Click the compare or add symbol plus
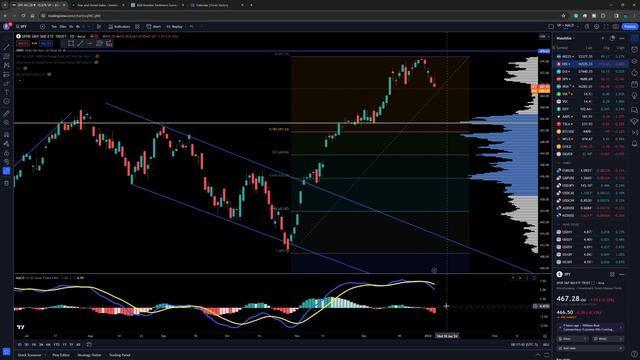 [42, 27]
